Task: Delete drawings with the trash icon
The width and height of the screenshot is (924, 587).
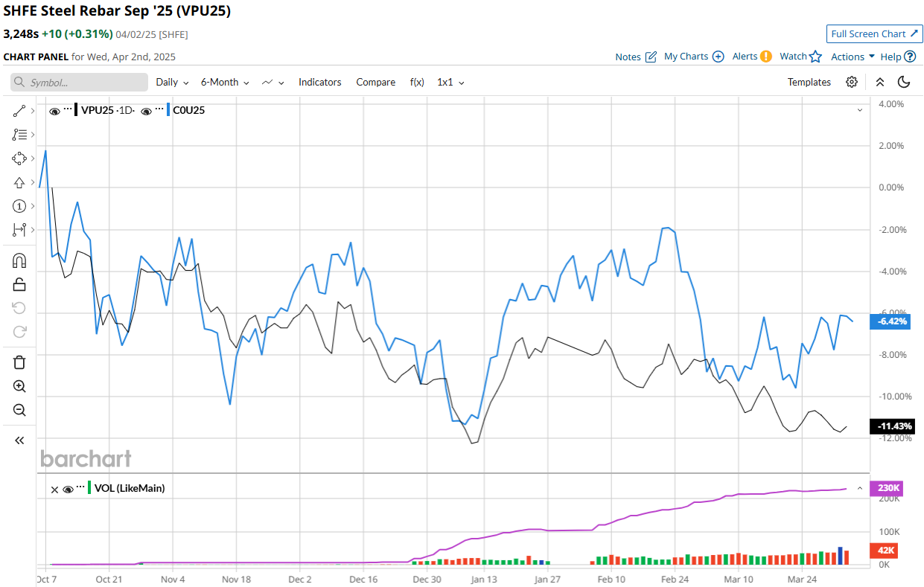Action: click(19, 362)
